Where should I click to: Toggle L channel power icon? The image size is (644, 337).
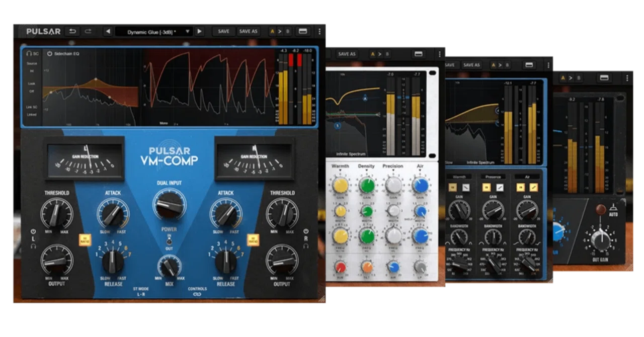pos(33,232)
